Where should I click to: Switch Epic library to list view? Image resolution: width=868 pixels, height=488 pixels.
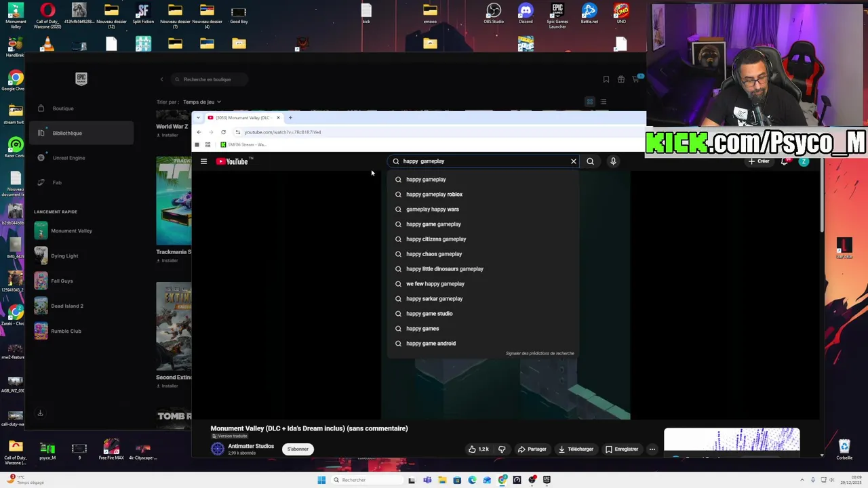pyautogui.click(x=603, y=102)
